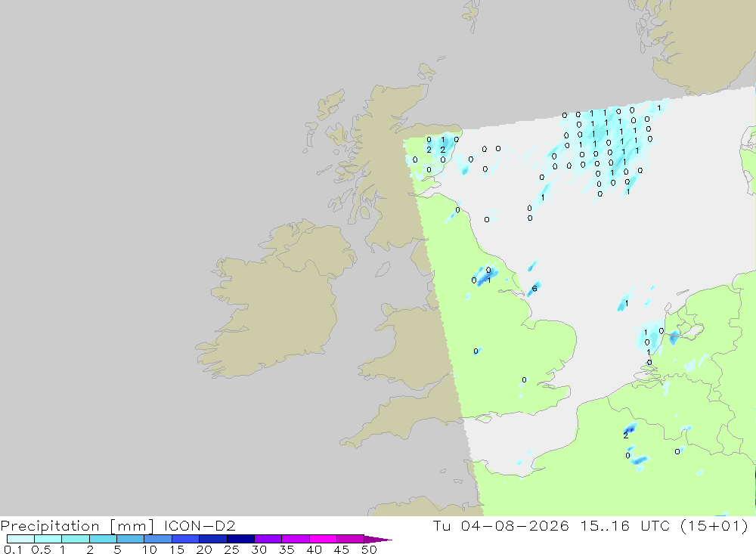Click the 30–35 mm violet legend swatch
This screenshot has height=554, width=756.
tap(268, 539)
